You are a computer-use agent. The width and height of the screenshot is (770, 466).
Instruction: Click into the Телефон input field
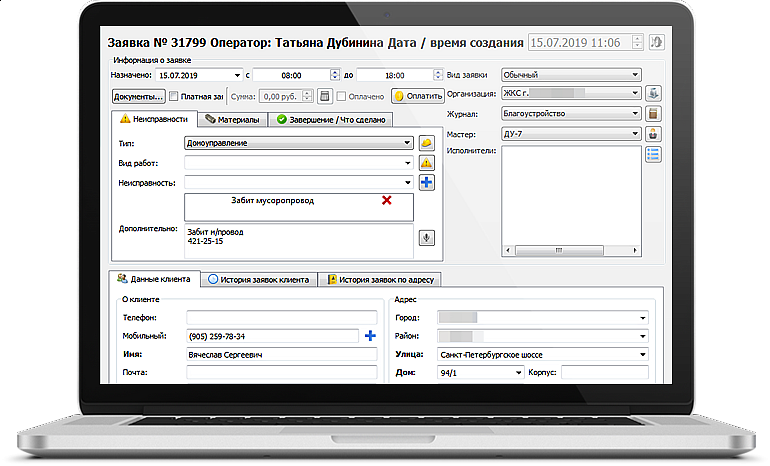click(x=281, y=318)
